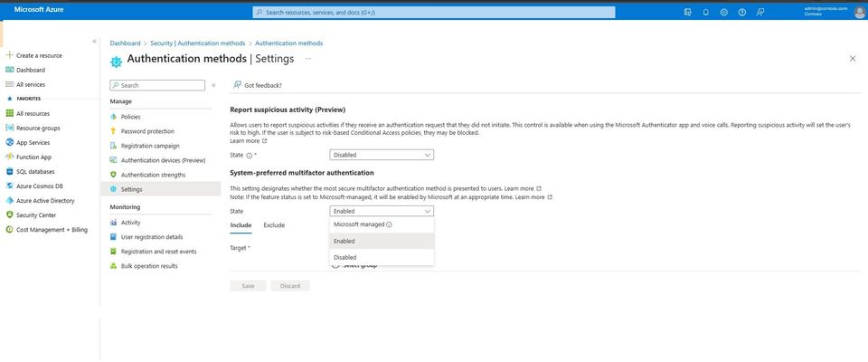The height and width of the screenshot is (362, 868).
Task: Open All services in sidebar
Action: pyautogui.click(x=31, y=84)
